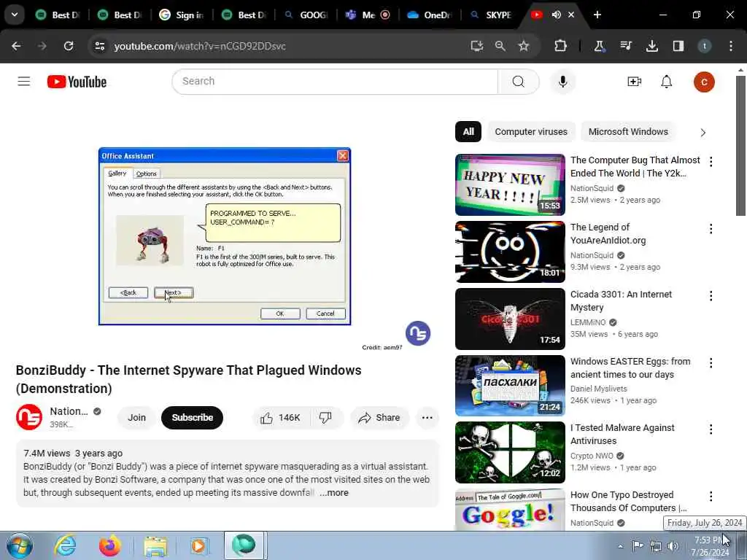Open The Legend of YouAreAnIdiot.org title
This screenshot has height=560, width=747.
(x=608, y=234)
